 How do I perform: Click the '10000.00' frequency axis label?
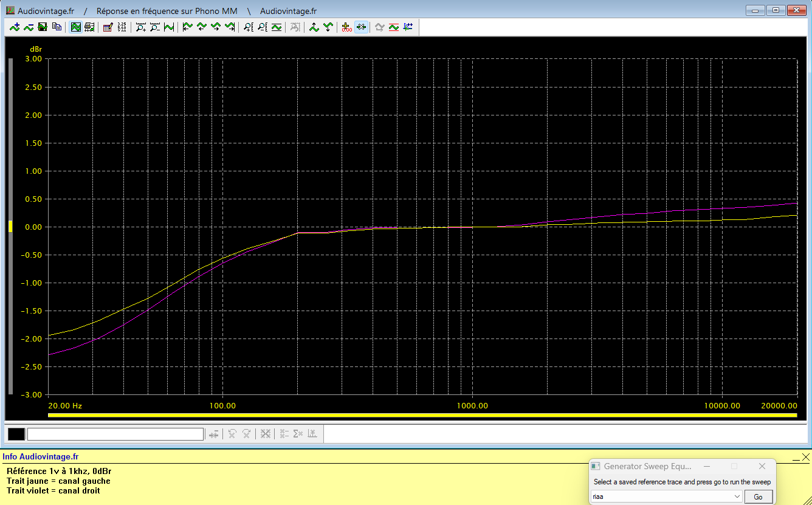point(722,406)
